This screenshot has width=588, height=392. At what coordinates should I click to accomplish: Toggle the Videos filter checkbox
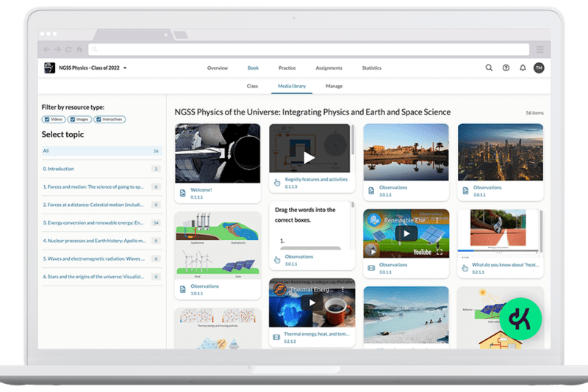(x=47, y=119)
